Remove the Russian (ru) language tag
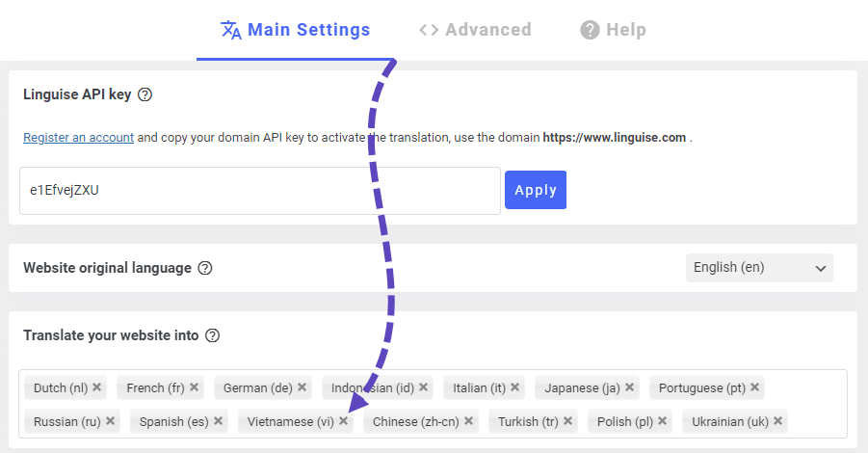Screen dimensions: 868x453 tap(110, 421)
